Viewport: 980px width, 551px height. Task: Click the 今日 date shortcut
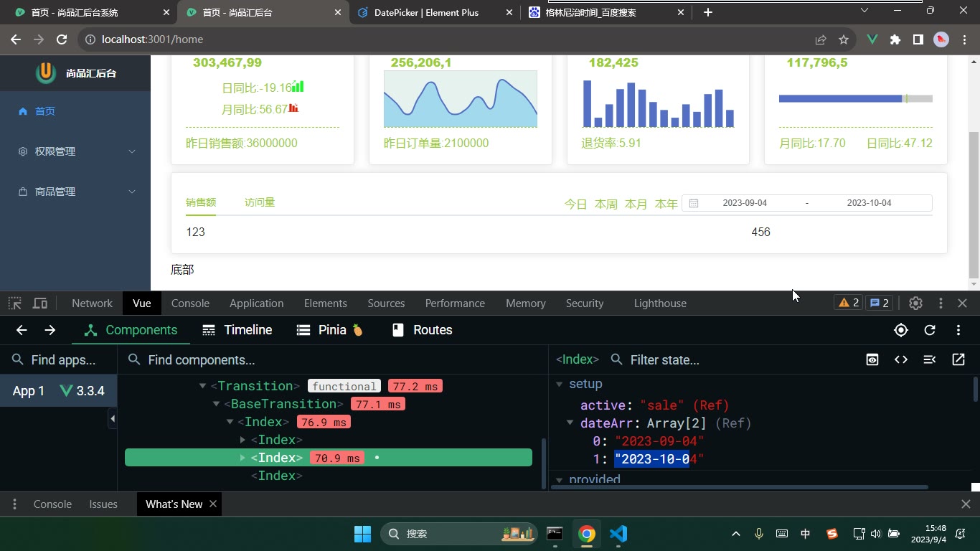[576, 204]
